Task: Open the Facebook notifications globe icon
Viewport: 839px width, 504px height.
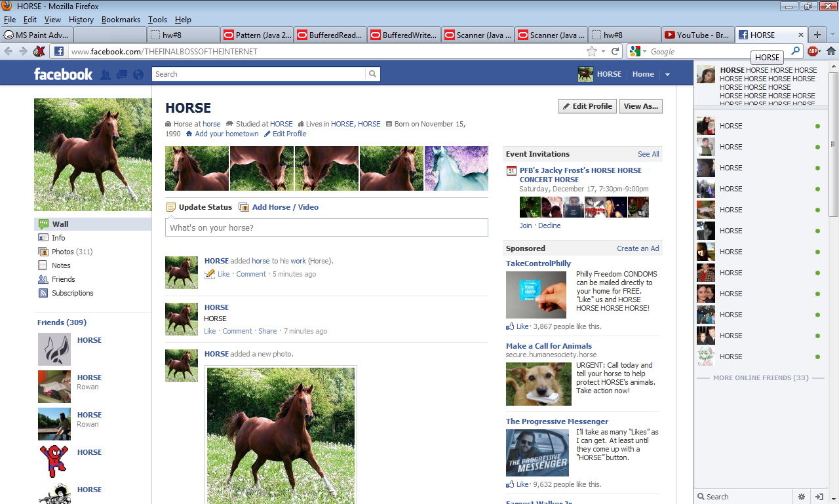Action: [138, 75]
